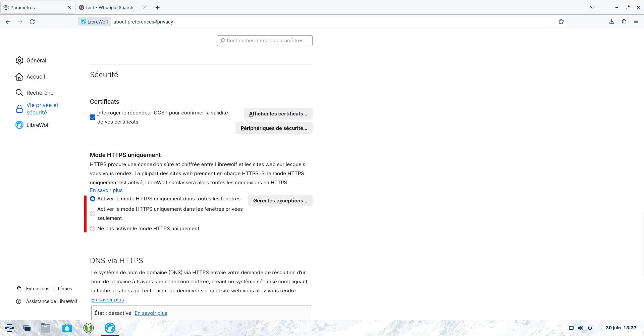Switch to the Whoogle Search tab
The width and height of the screenshot is (644, 336).
[x=109, y=7]
